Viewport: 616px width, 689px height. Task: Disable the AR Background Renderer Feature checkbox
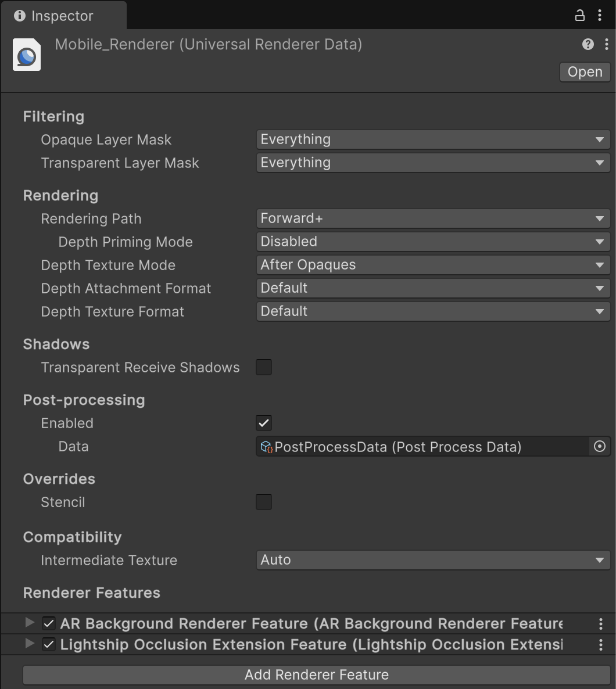click(49, 624)
